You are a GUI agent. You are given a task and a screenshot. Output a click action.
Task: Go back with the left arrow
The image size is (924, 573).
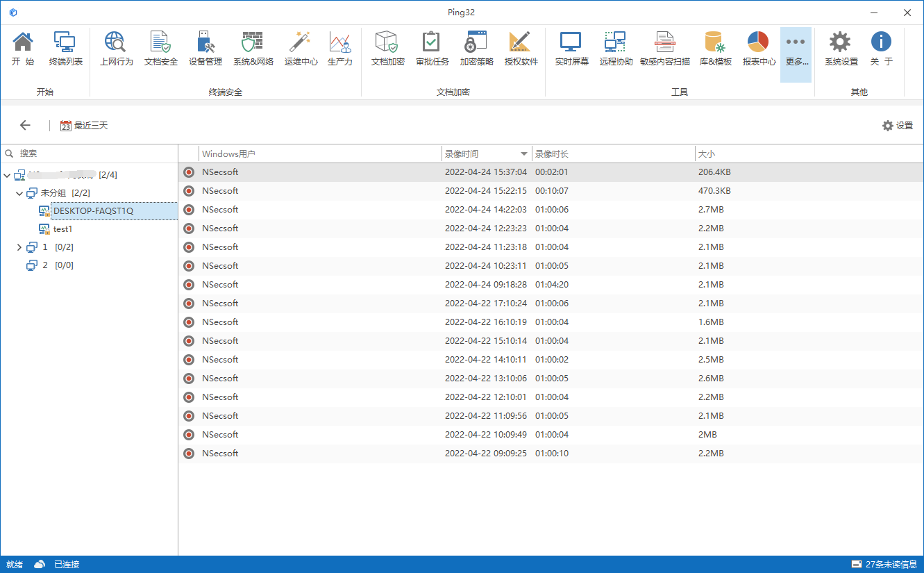pos(25,125)
